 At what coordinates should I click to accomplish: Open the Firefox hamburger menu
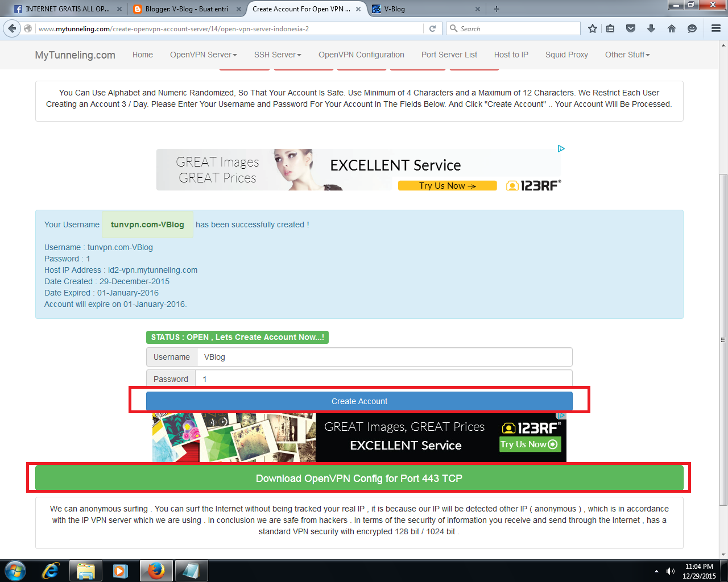(x=716, y=28)
